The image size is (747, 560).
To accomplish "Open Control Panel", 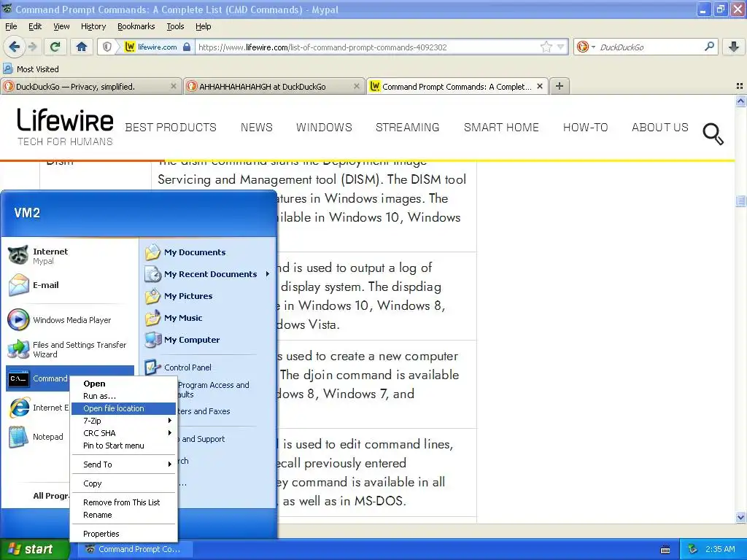I will [208, 367].
